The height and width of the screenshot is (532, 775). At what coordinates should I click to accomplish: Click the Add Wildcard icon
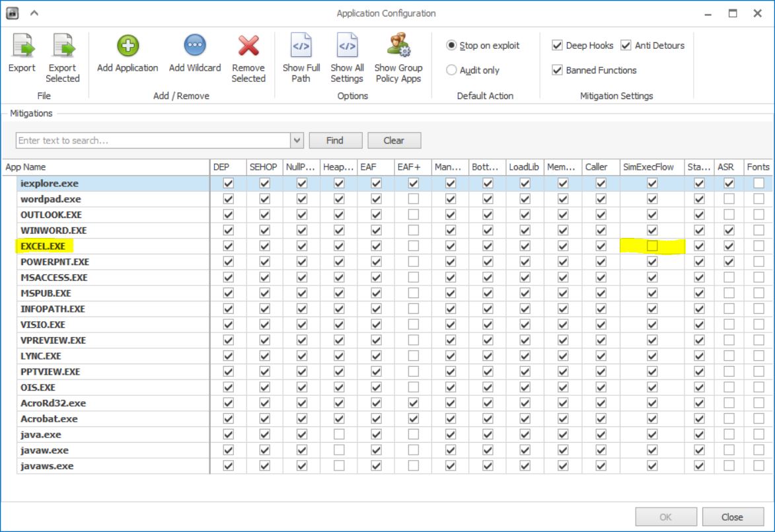pyautogui.click(x=195, y=46)
